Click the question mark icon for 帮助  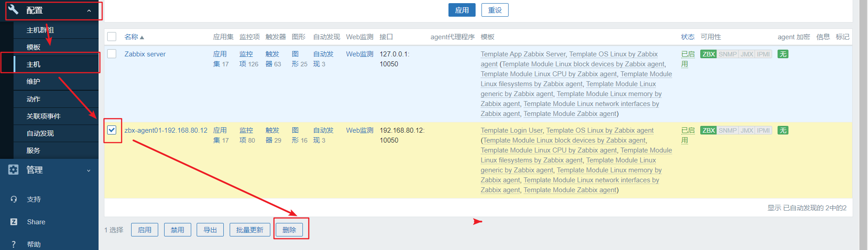click(14, 244)
